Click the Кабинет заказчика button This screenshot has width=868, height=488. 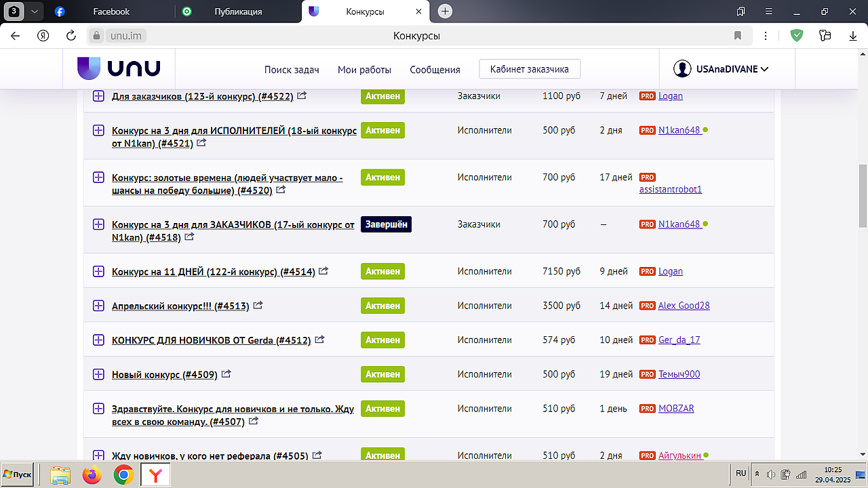click(529, 69)
